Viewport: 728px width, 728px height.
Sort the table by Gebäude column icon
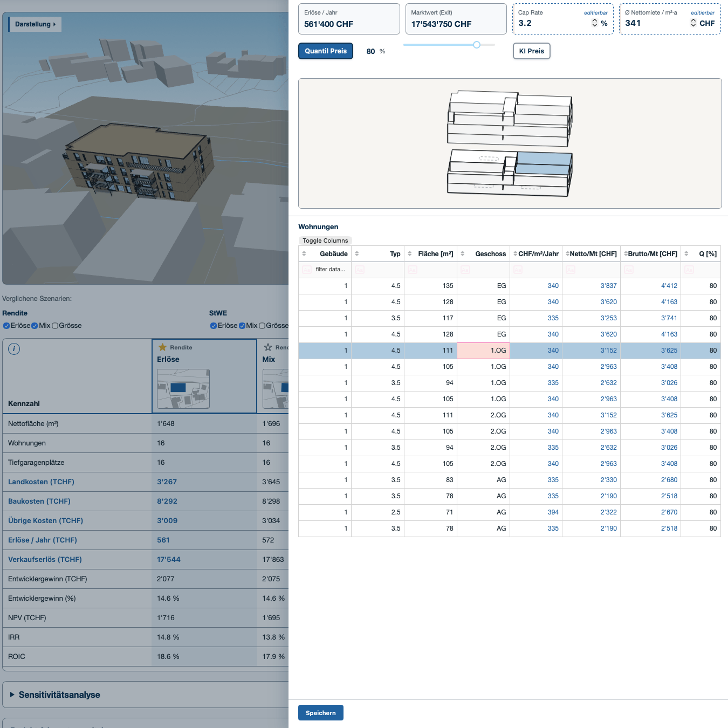[304, 253]
